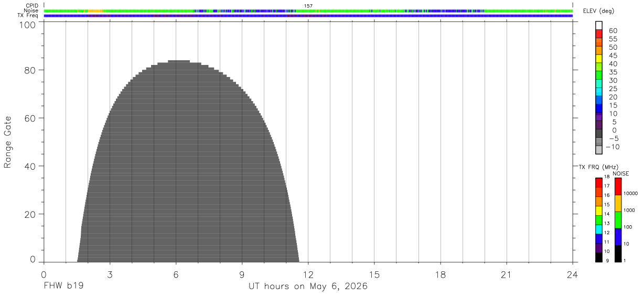Click the x-axis tick label '3'
644x297 pixels.
[110, 274]
